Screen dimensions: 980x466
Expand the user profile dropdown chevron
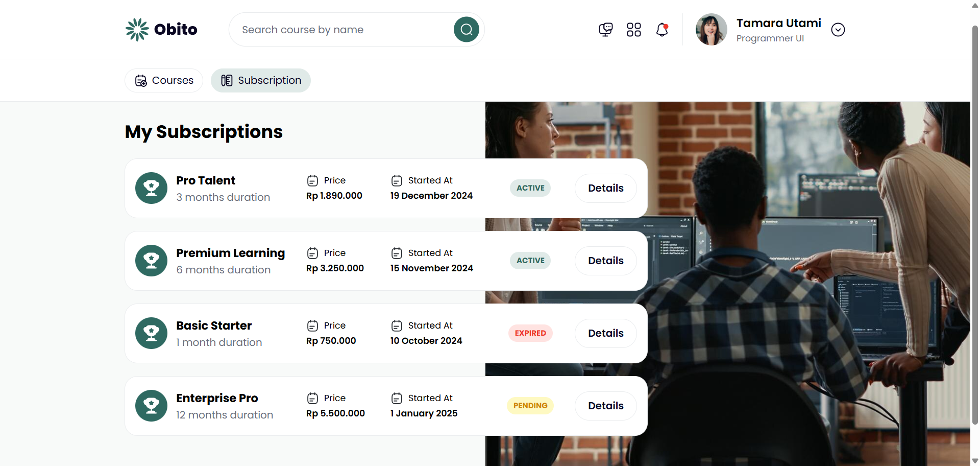coord(838,30)
